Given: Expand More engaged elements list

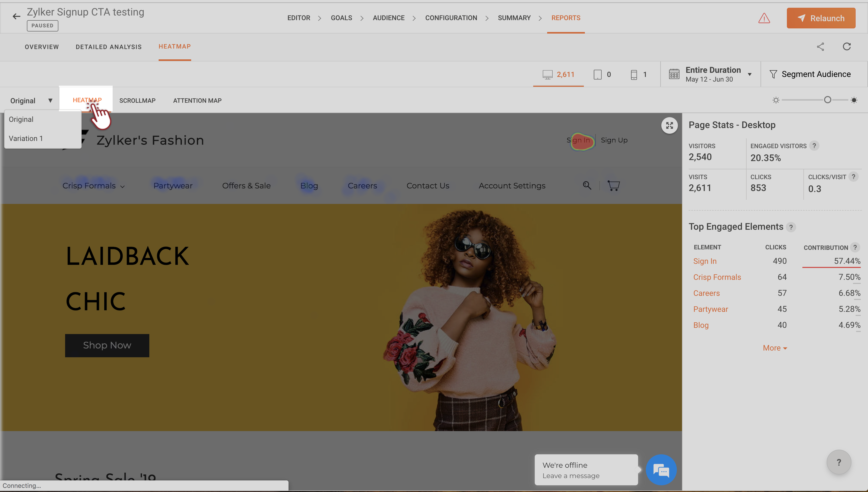Looking at the screenshot, I should tap(775, 348).
